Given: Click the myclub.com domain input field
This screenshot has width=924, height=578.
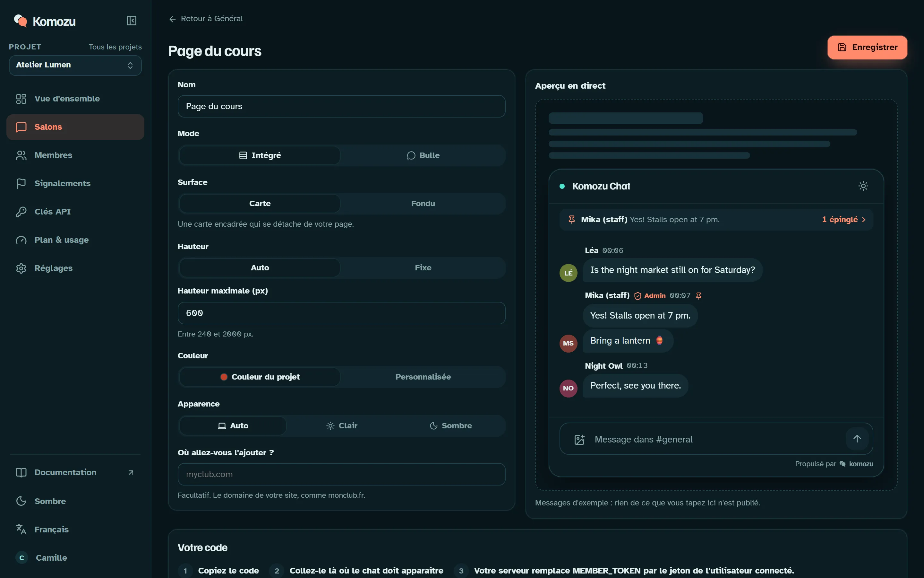Looking at the screenshot, I should tap(341, 474).
